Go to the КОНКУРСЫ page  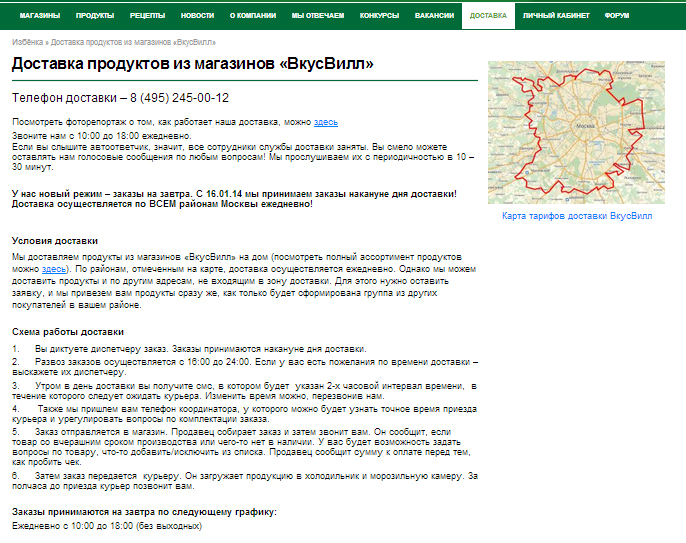[379, 16]
